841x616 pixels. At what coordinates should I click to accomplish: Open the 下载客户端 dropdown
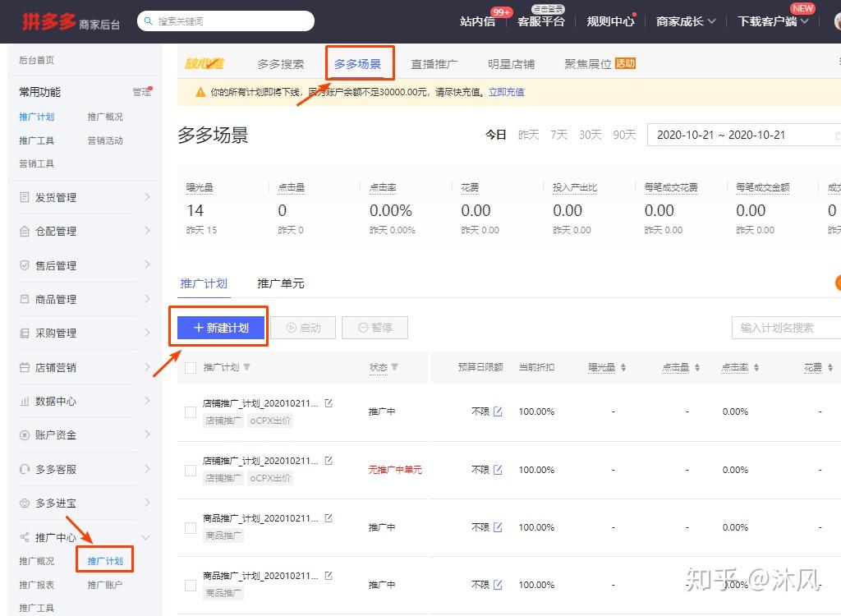pyautogui.click(x=773, y=21)
